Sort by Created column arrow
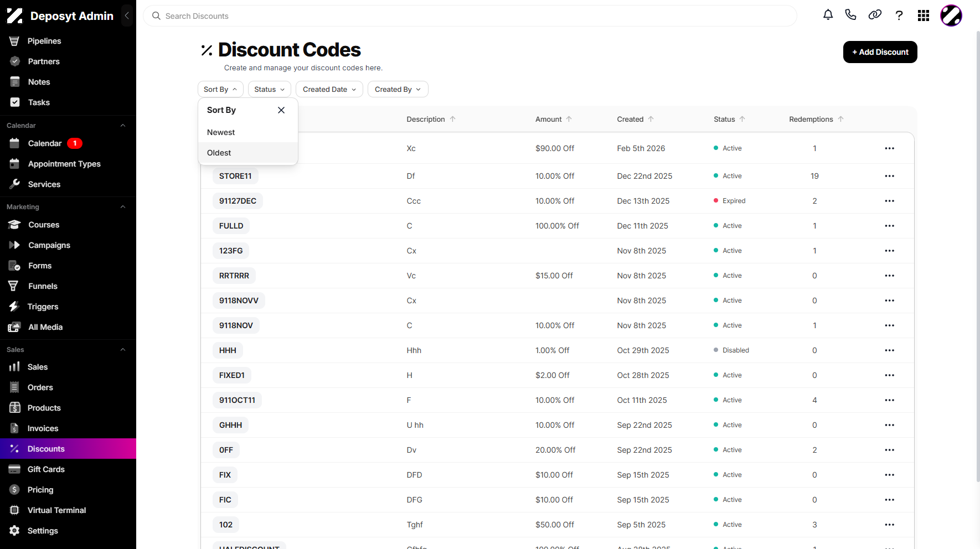The width and height of the screenshot is (980, 549). (x=651, y=119)
